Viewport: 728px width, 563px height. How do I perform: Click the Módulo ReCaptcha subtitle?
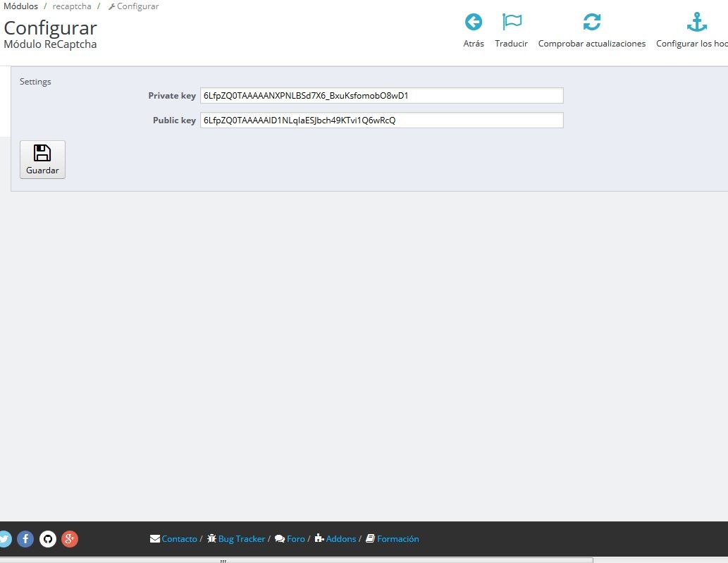click(x=50, y=44)
